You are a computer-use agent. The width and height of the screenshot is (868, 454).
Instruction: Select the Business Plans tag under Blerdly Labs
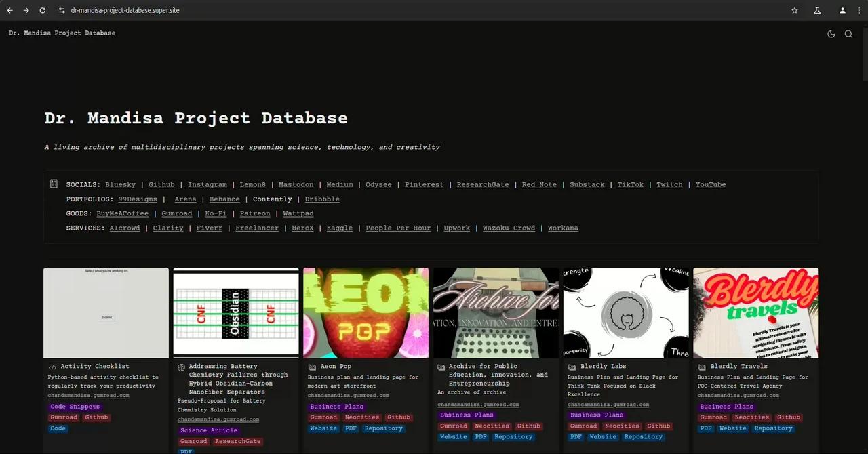tap(596, 415)
